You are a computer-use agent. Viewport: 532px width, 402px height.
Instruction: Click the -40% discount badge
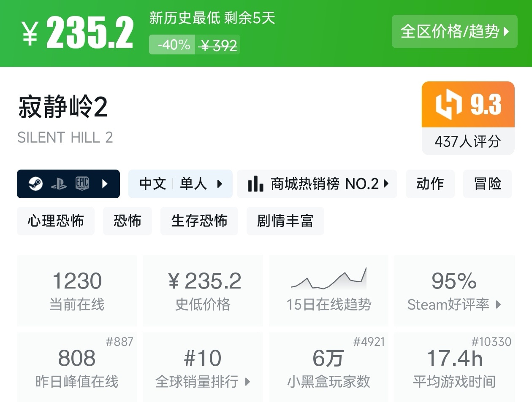tap(172, 45)
